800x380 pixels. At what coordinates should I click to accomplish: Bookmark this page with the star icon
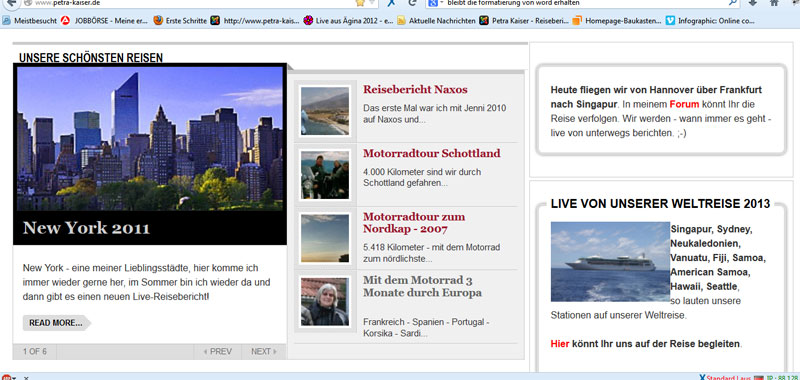coord(360,3)
